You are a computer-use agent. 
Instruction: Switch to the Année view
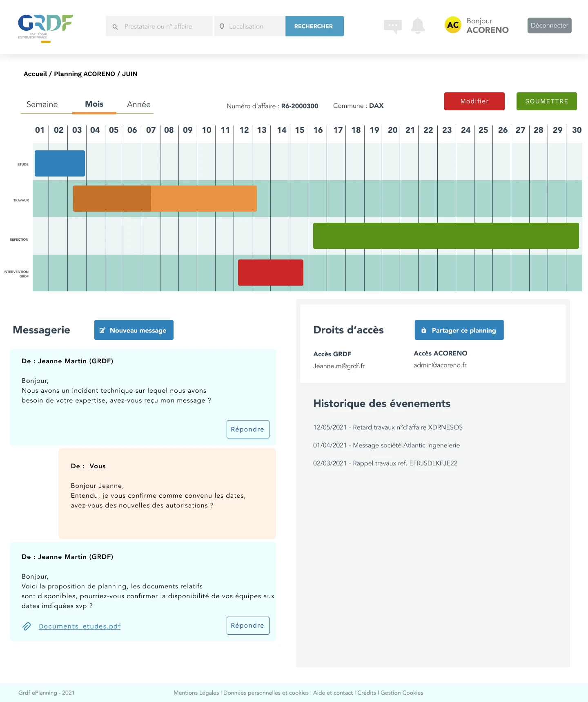[139, 104]
